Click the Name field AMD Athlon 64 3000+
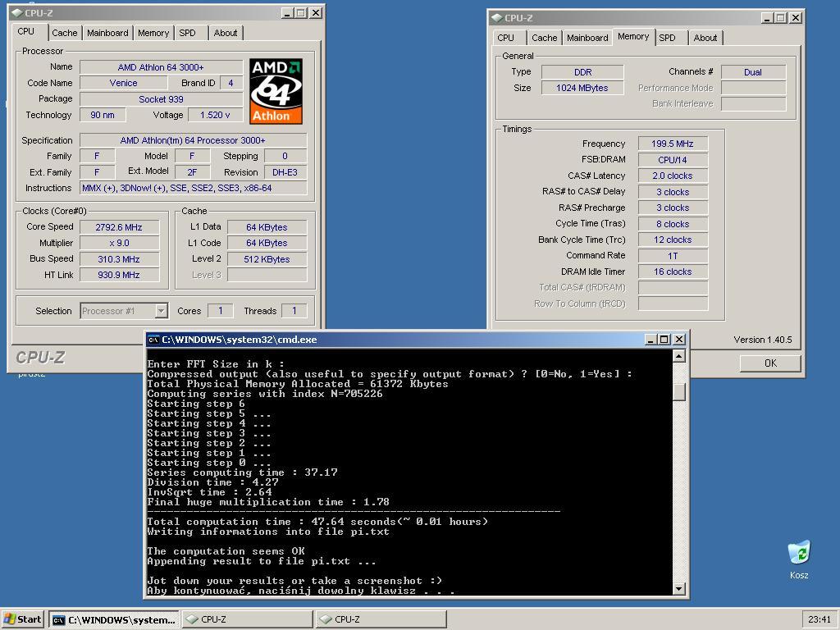840x630 pixels. click(x=161, y=67)
